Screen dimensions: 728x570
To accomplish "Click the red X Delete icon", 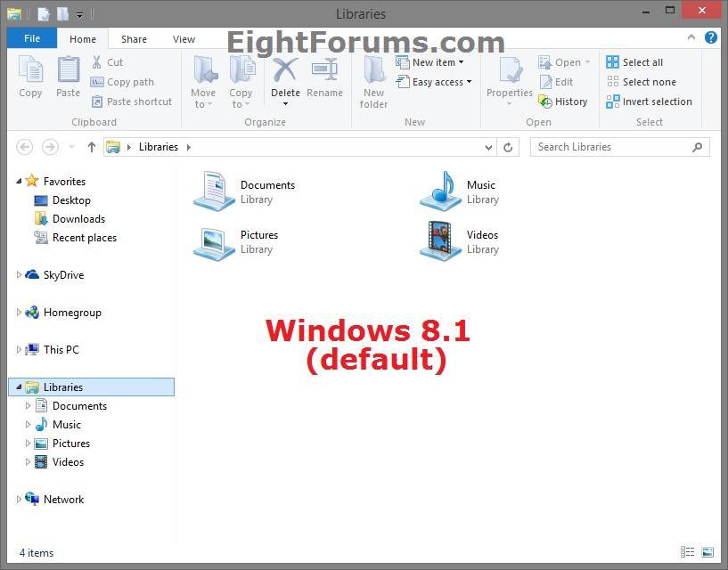I will pyautogui.click(x=285, y=69).
